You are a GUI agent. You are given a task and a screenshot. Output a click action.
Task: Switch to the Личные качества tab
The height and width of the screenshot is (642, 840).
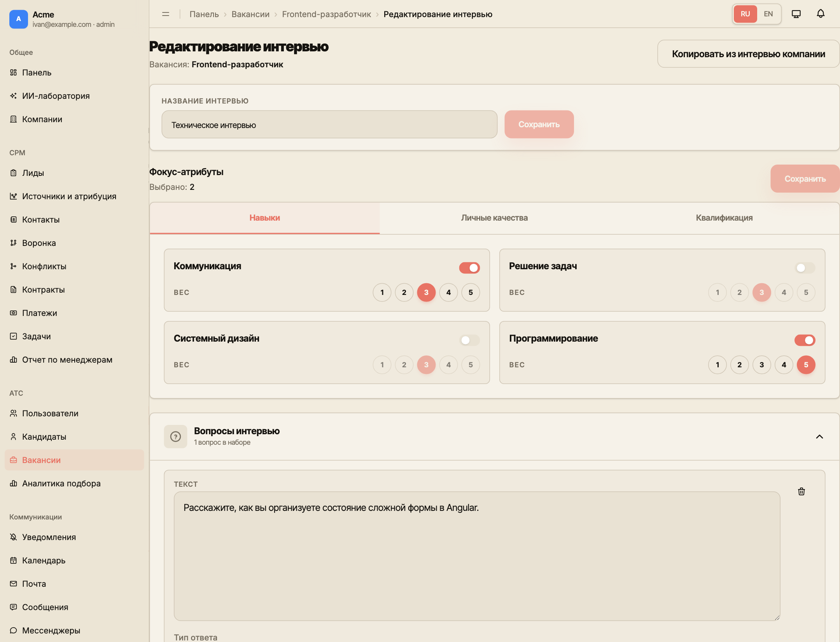[x=494, y=218]
